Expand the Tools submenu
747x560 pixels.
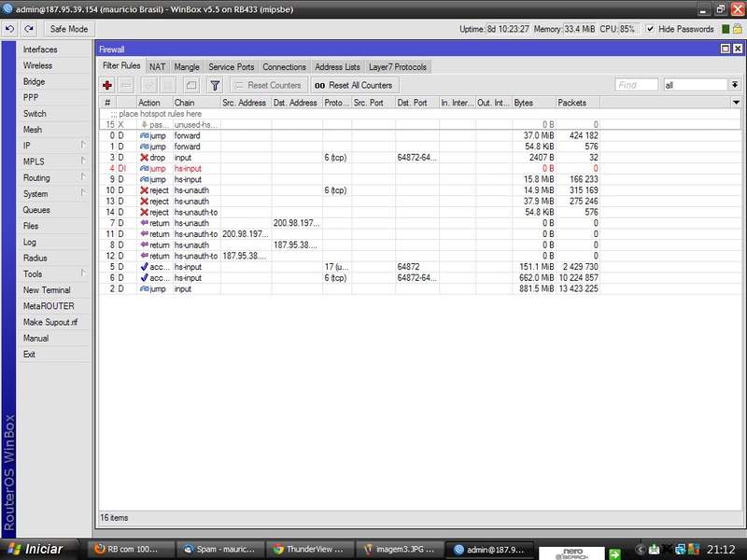[x=54, y=273]
